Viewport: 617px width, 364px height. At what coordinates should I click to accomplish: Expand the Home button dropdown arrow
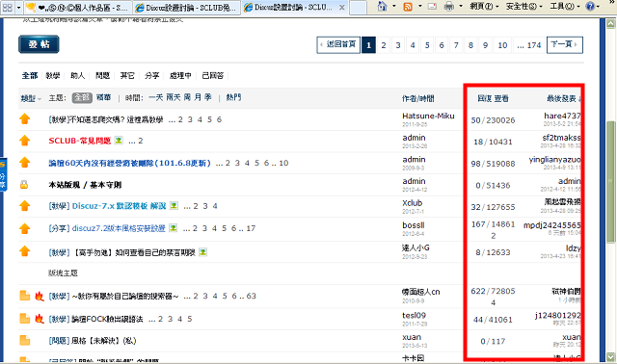(x=394, y=7)
